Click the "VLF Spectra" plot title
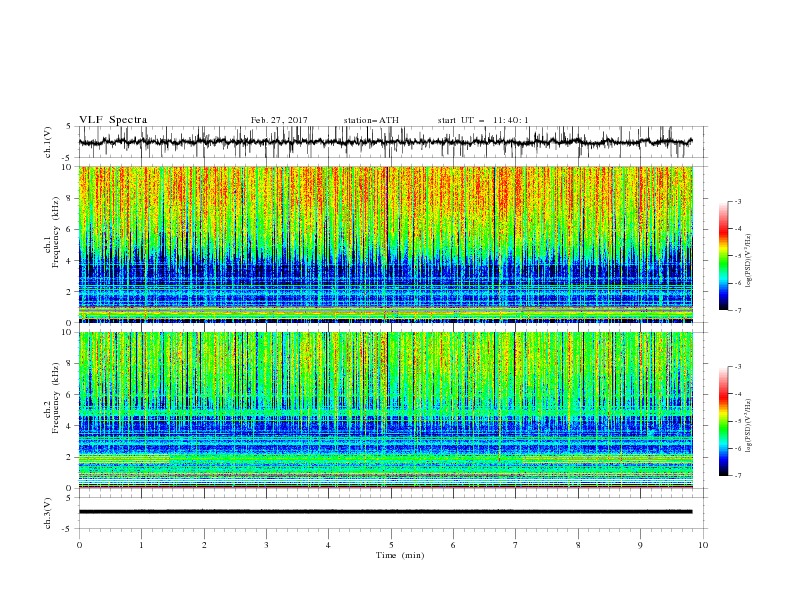This screenshot has width=792, height=612. click(x=113, y=120)
